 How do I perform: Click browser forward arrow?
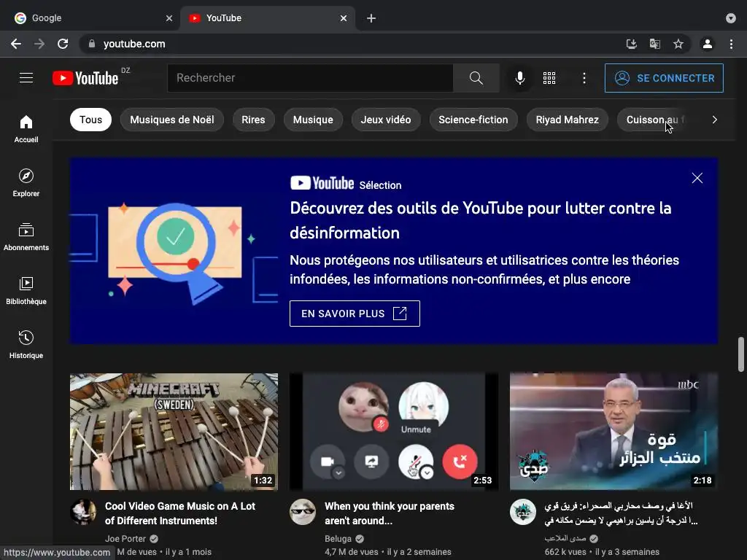point(39,44)
